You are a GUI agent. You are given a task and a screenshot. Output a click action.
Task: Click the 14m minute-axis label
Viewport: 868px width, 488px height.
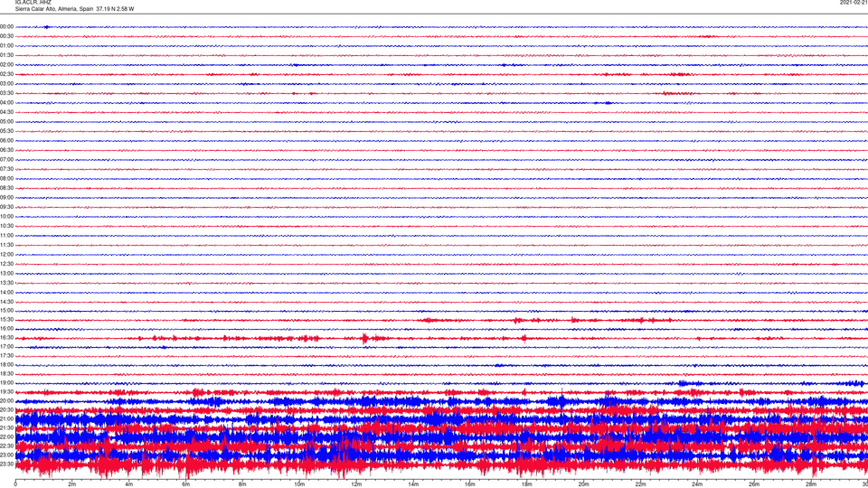pyautogui.click(x=413, y=484)
